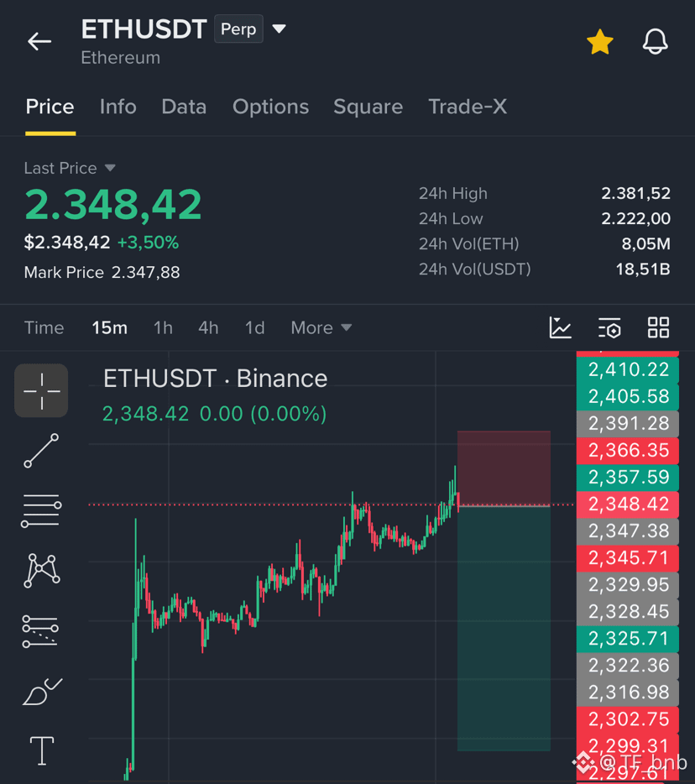Select the Perp contract badge
Image resolution: width=695 pixels, height=784 pixels.
click(238, 29)
